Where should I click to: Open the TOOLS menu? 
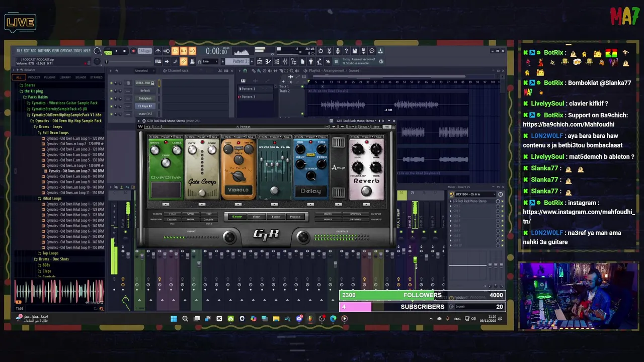pyautogui.click(x=77, y=51)
